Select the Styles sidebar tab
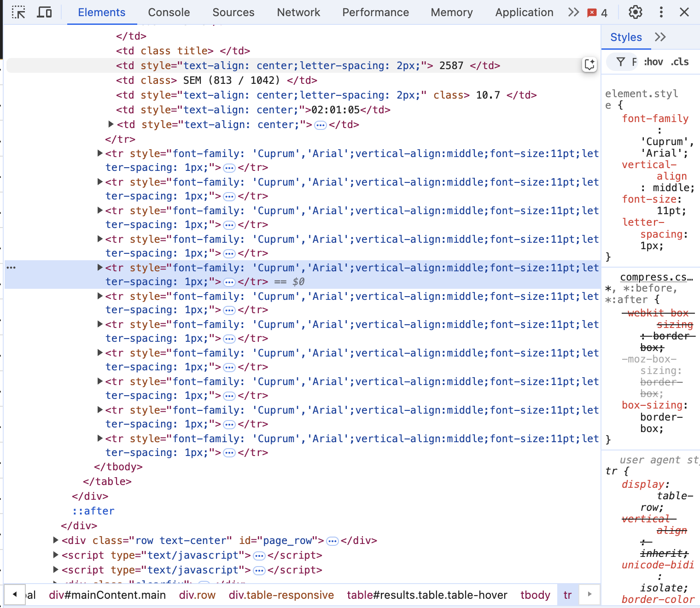 tap(626, 37)
